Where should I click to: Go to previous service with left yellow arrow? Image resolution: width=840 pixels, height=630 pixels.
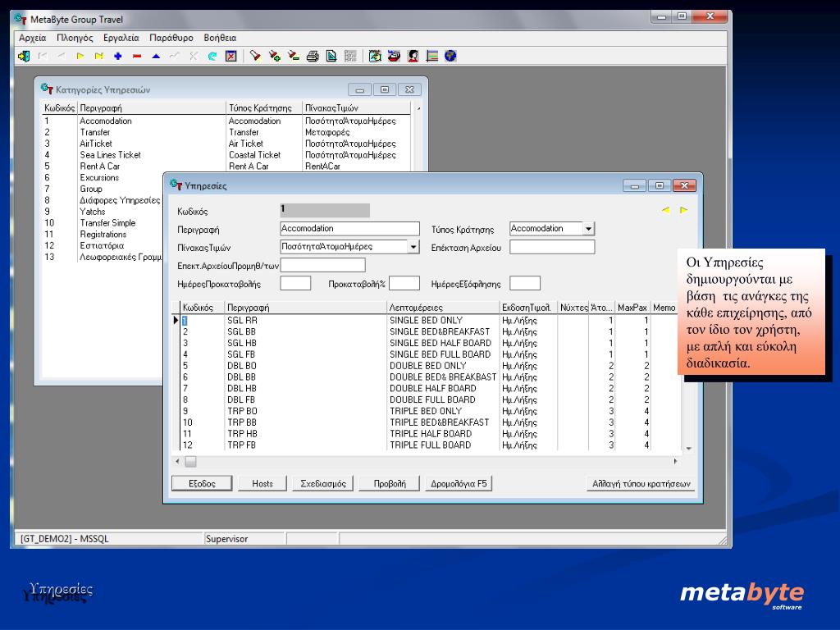click(665, 210)
